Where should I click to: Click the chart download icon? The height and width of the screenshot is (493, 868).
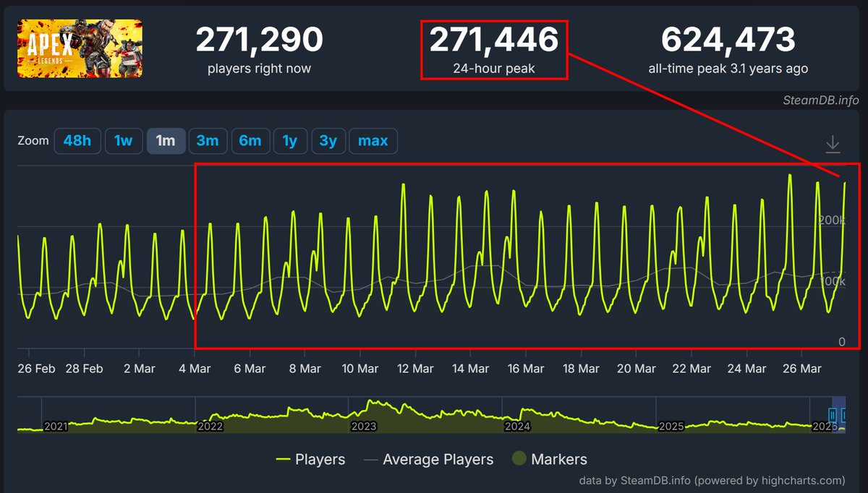point(833,144)
